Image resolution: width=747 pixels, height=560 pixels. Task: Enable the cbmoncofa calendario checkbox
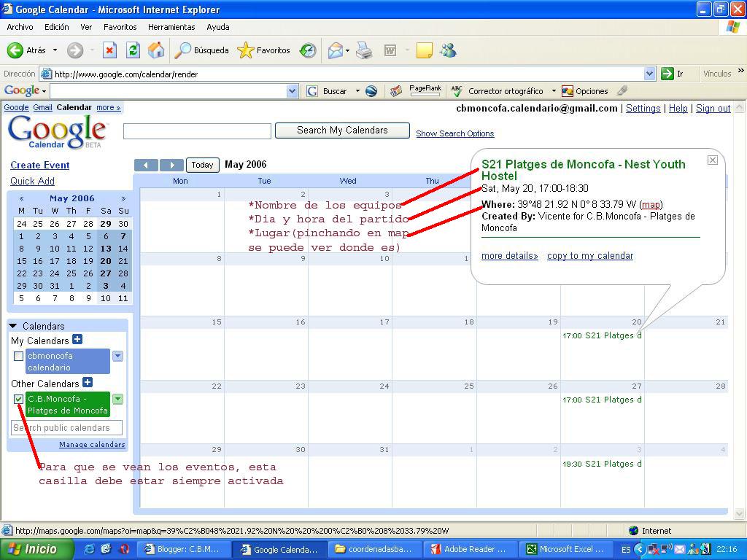(18, 356)
